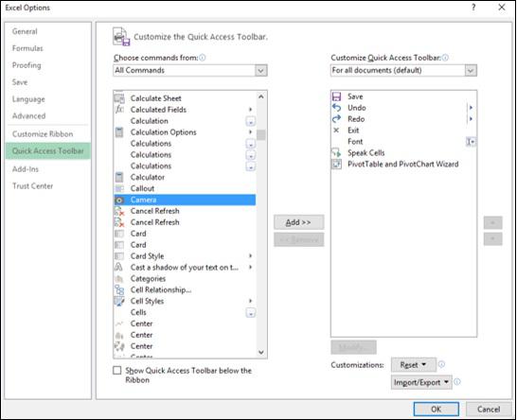Expand the Cell Styles submenu arrow
517x420 pixels.
click(251, 301)
